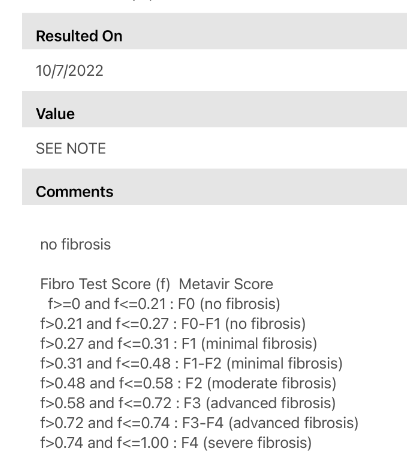
Task: Select the F0 (no fibrosis) range row
Action: coord(164,304)
